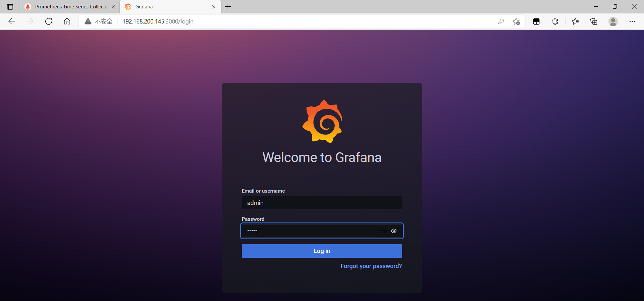644x301 pixels.
Task: Open the dark extension icon in toolbar
Action: point(536,21)
